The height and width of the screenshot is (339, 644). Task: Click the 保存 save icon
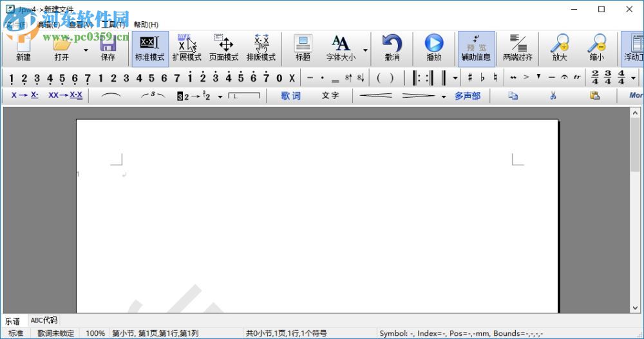coord(108,49)
